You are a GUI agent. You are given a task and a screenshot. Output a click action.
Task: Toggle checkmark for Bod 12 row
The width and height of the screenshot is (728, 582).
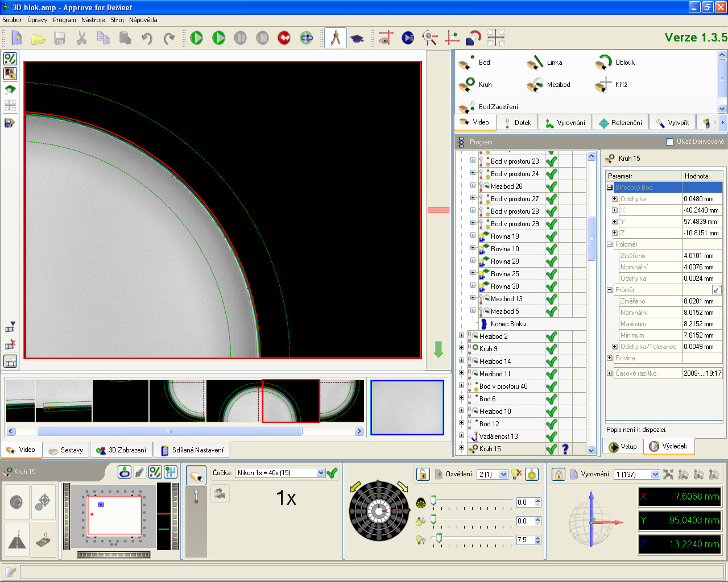pos(551,424)
